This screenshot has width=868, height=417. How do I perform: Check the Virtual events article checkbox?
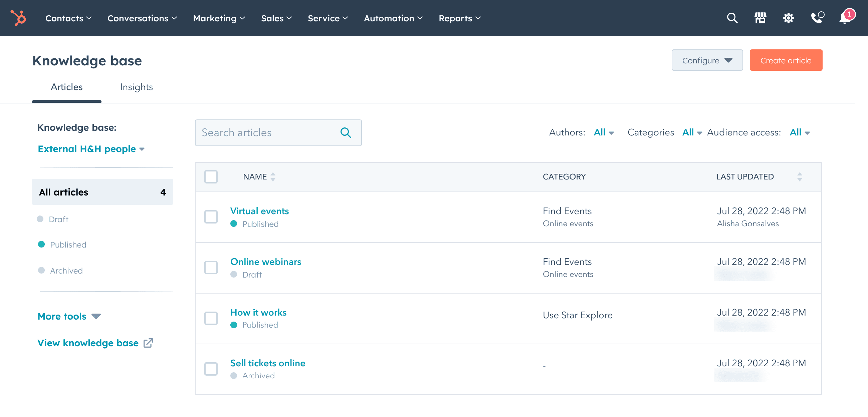(x=211, y=217)
